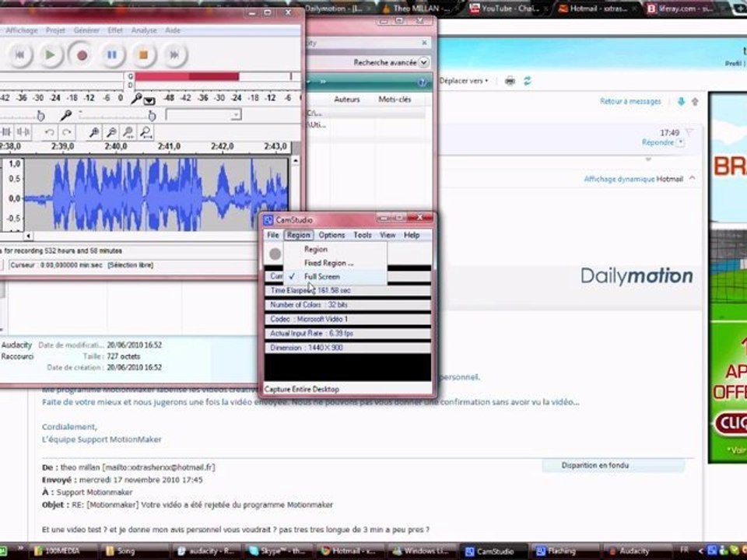747x560 pixels.
Task: Adjust Audacity output volume slider knob
Action: pos(40,116)
